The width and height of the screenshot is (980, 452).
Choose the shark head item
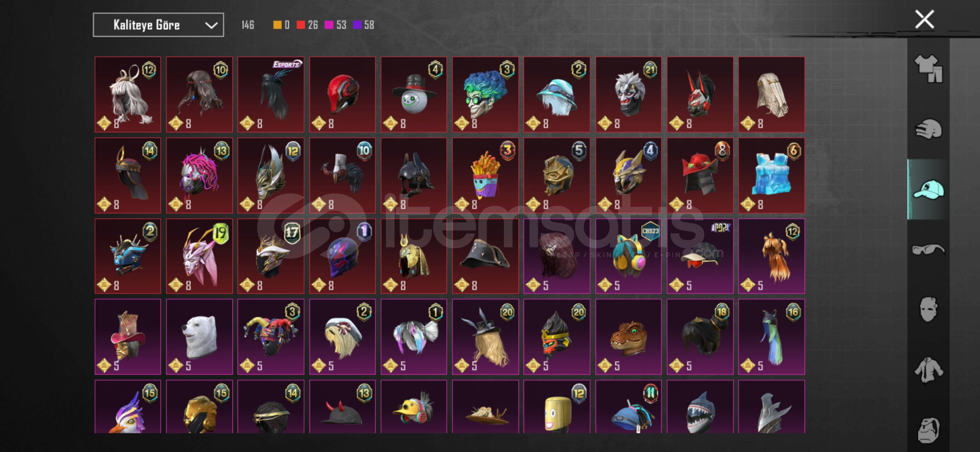[x=700, y=407]
